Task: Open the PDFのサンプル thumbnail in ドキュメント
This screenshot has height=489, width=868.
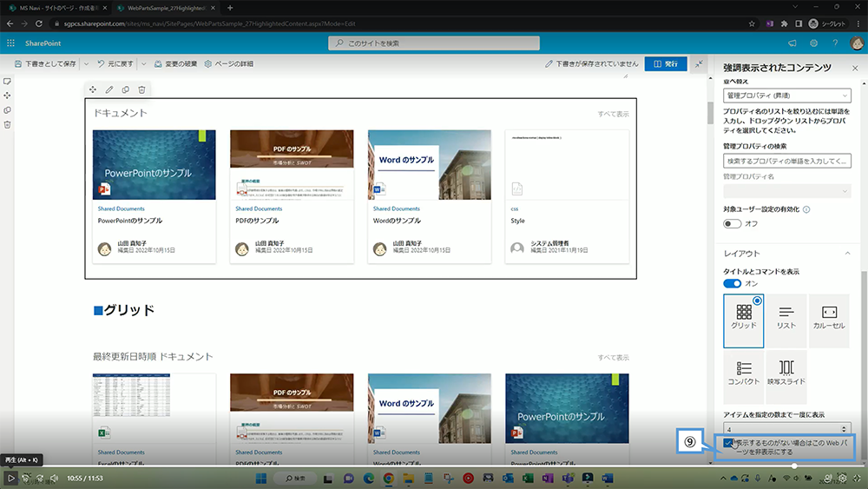Action: click(x=292, y=164)
